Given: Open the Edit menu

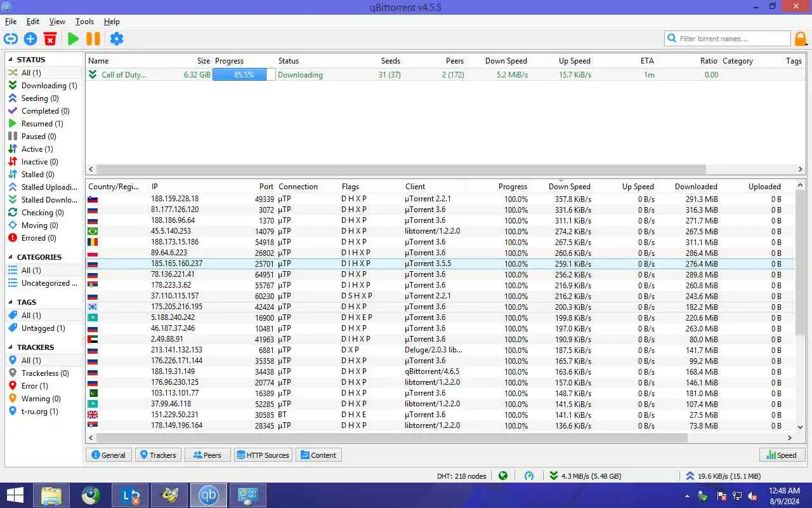Looking at the screenshot, I should [x=33, y=22].
